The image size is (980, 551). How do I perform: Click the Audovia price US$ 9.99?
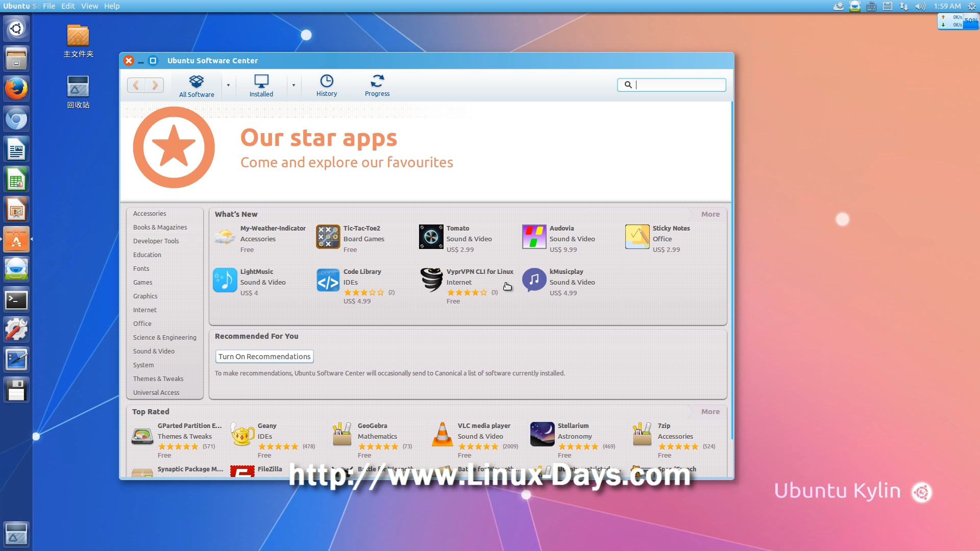click(563, 249)
